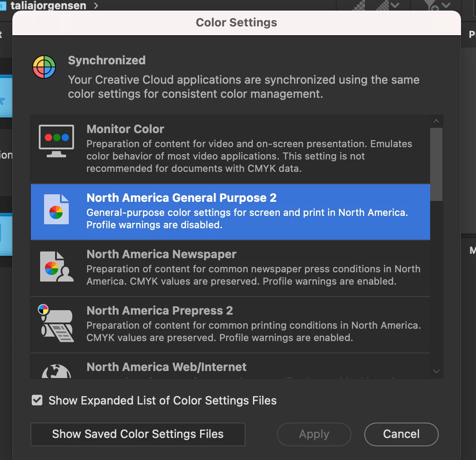This screenshot has height=460, width=476.
Task: Click the settings list scrollbar thumb
Action: click(436, 164)
